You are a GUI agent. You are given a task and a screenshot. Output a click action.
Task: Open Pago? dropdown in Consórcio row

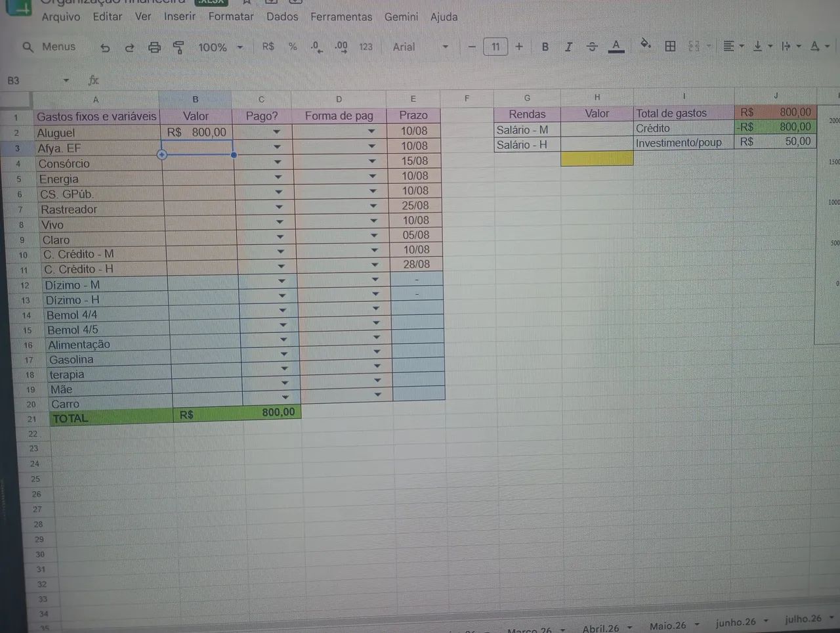[278, 162]
